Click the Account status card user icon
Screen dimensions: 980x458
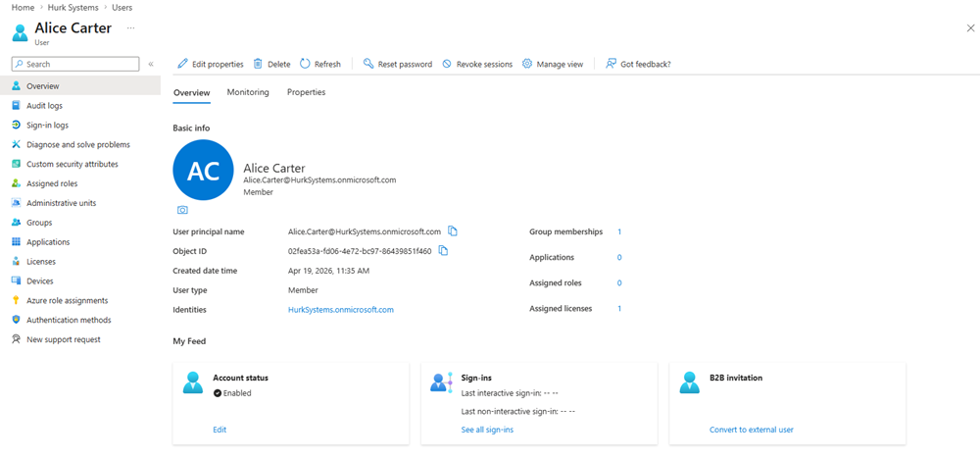point(193,382)
